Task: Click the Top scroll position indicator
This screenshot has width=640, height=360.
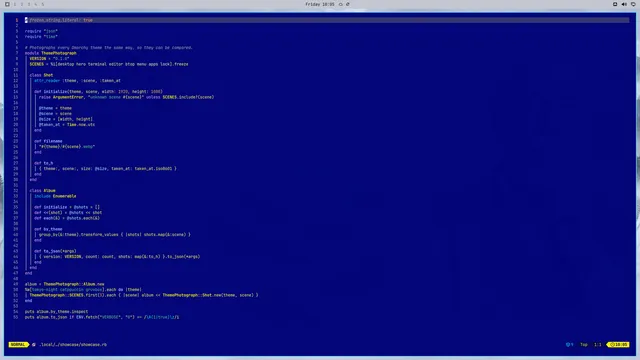Action: (x=584, y=344)
